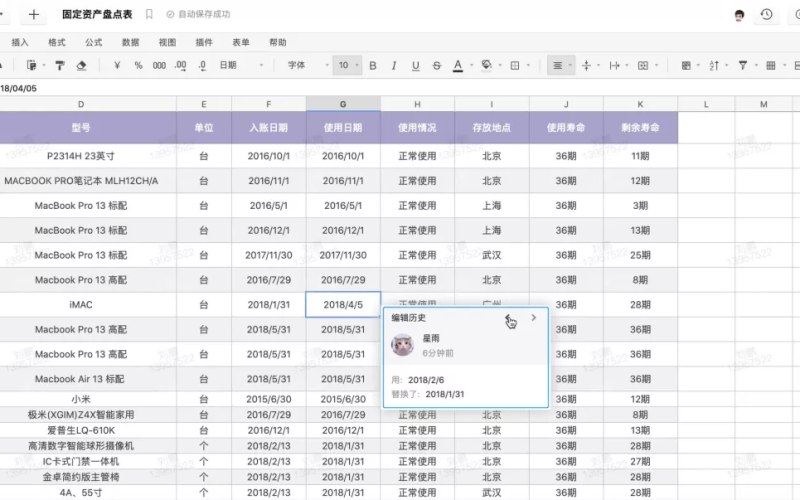Click the formula bar value field
Image resolution: width=800 pixels, height=500 pixels.
[400, 88]
